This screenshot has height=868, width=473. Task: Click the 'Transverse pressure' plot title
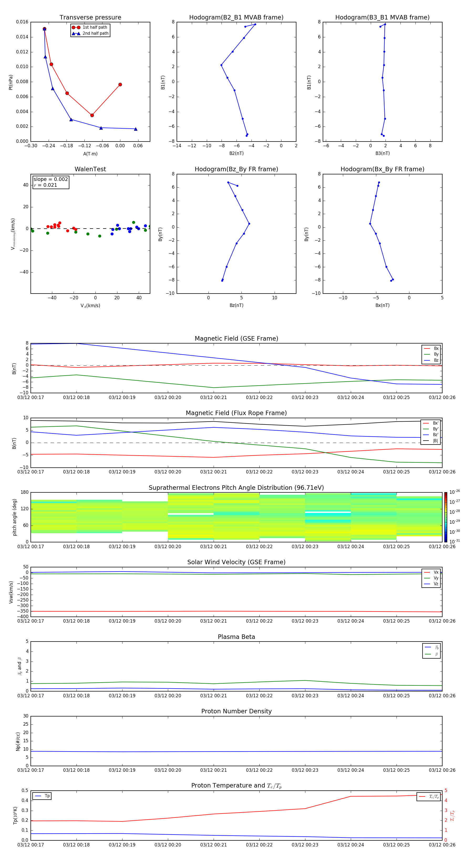90,18
